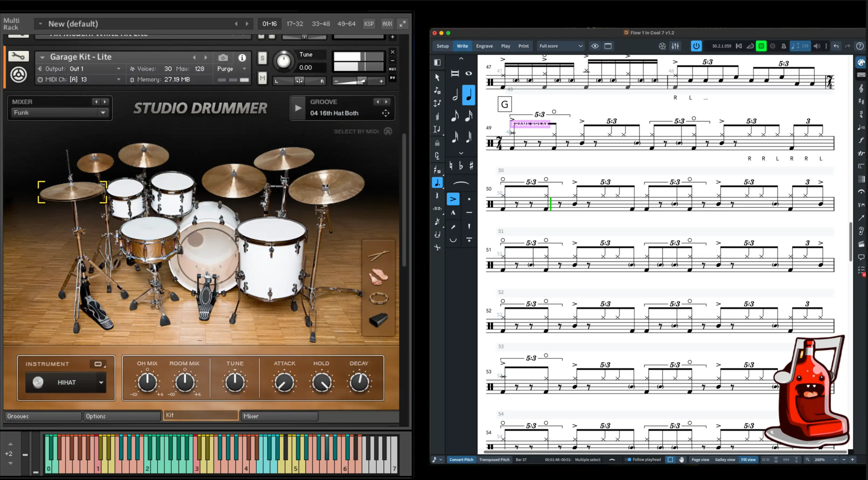Play the 04 16th Hat Both groove
The height and width of the screenshot is (480, 868).
[x=298, y=108]
